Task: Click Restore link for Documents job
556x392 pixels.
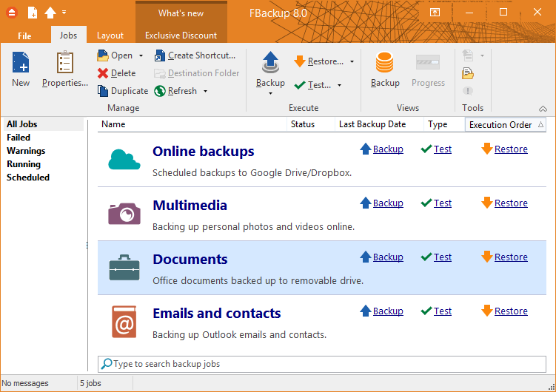Action: point(511,257)
